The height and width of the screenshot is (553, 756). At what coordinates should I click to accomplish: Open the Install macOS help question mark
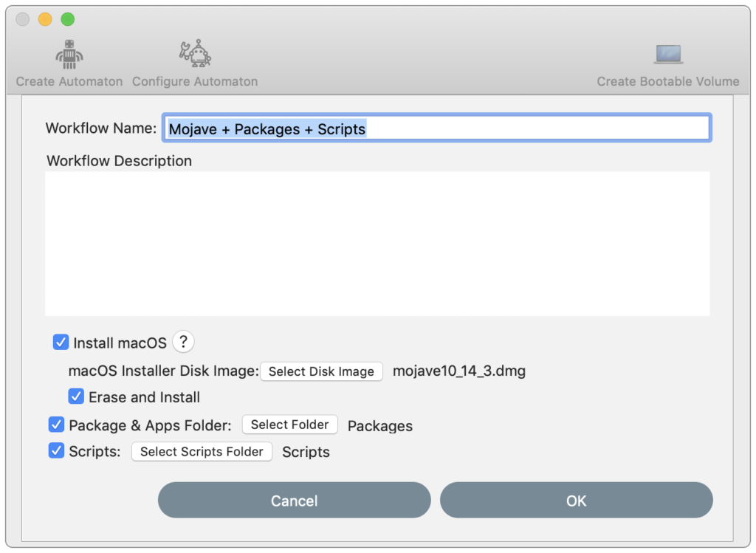pos(183,342)
